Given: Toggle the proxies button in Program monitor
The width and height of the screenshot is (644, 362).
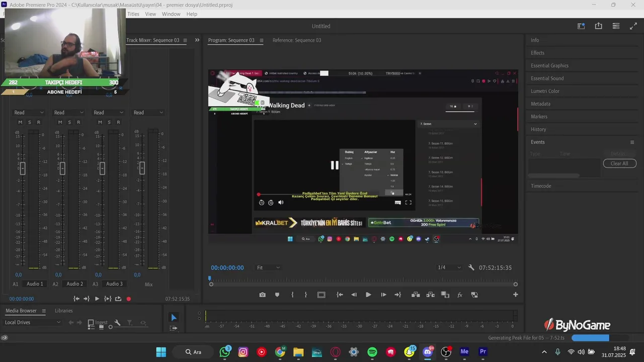Looking at the screenshot, I should 474,295.
